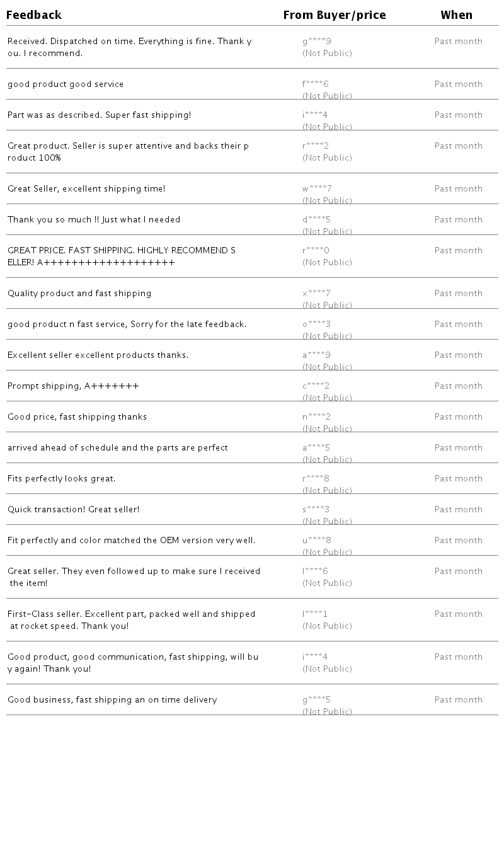Select the 'good product good service' feedback text
The height and width of the screenshot is (862, 504).
click(66, 84)
